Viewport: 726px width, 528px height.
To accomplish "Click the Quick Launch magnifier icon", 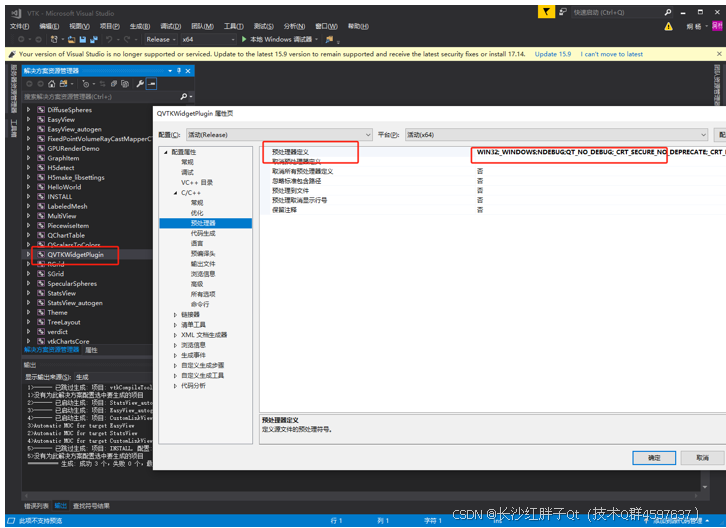I will tap(668, 13).
